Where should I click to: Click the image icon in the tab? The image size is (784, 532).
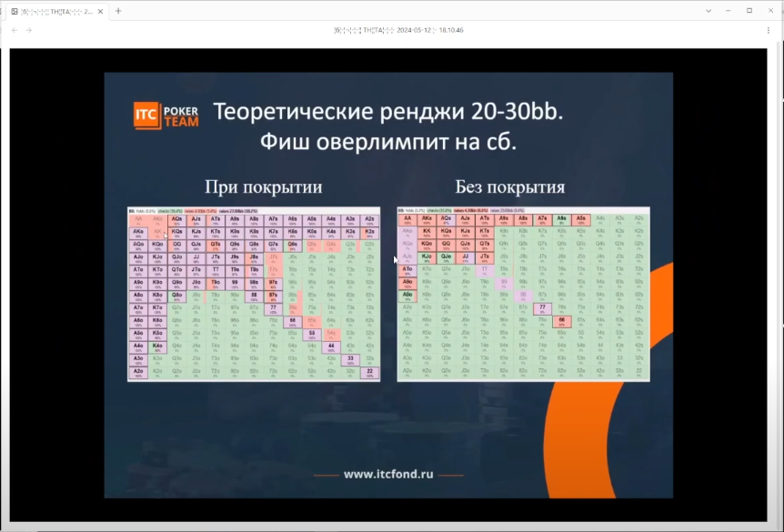coord(15,11)
